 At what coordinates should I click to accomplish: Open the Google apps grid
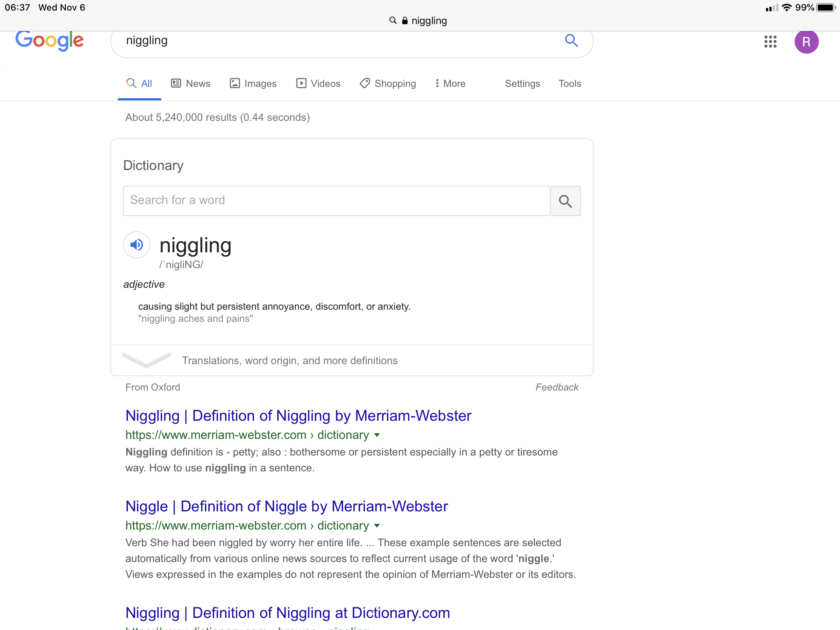(x=770, y=42)
